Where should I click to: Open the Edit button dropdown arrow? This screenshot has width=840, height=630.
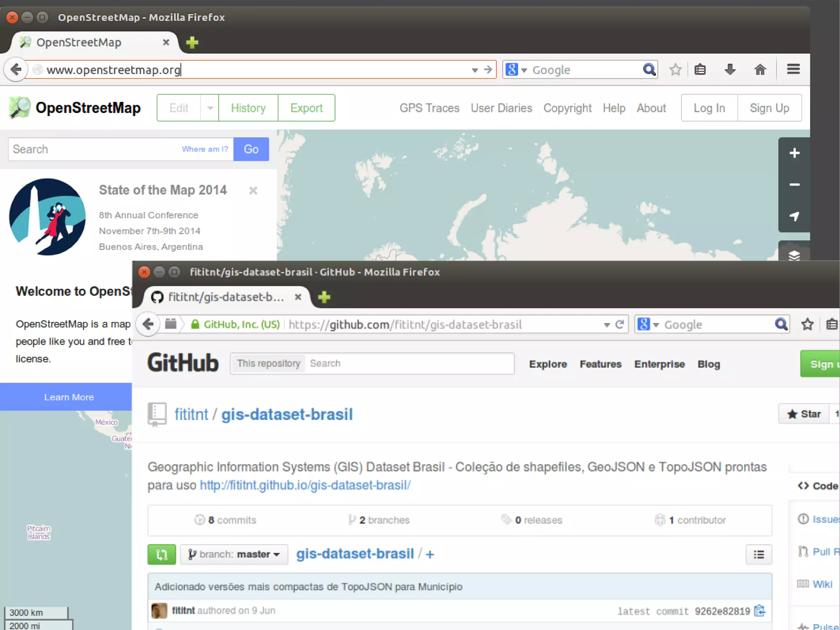(x=210, y=108)
